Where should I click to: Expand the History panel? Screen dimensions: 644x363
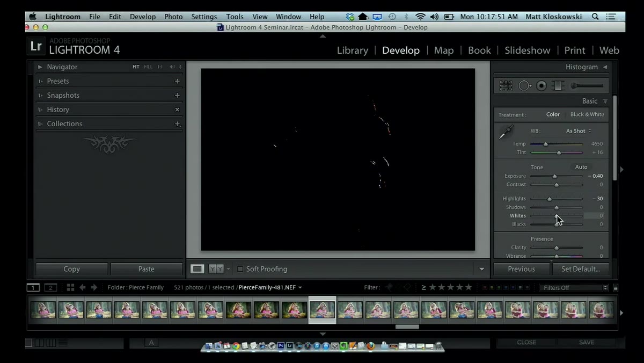tap(40, 110)
